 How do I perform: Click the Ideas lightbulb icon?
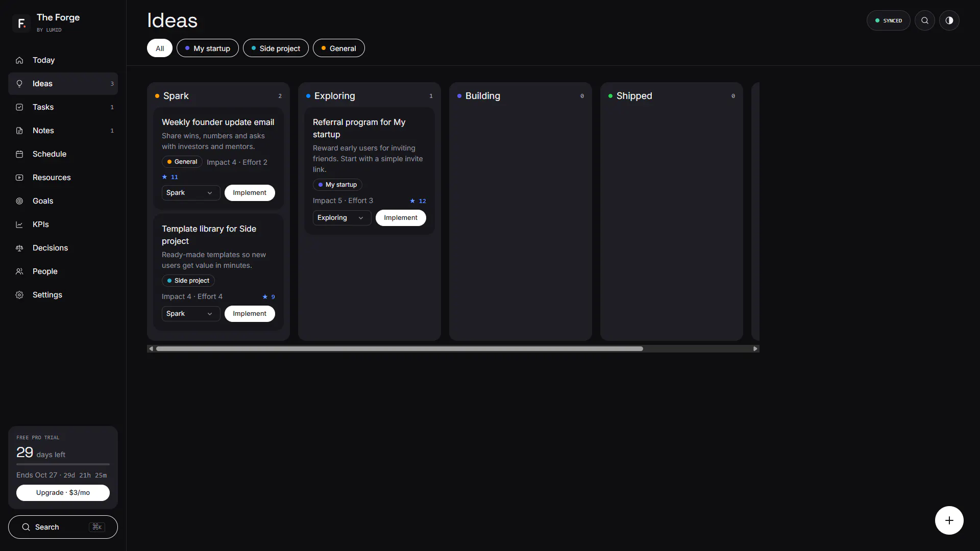19,84
